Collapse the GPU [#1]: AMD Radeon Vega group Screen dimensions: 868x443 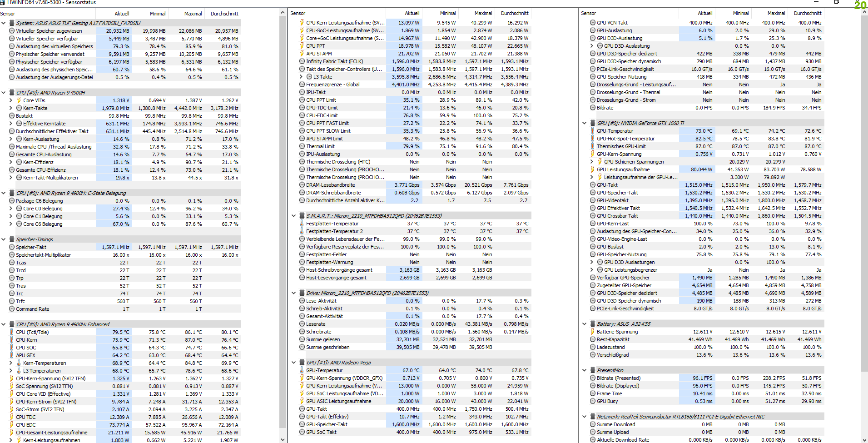[x=294, y=363]
